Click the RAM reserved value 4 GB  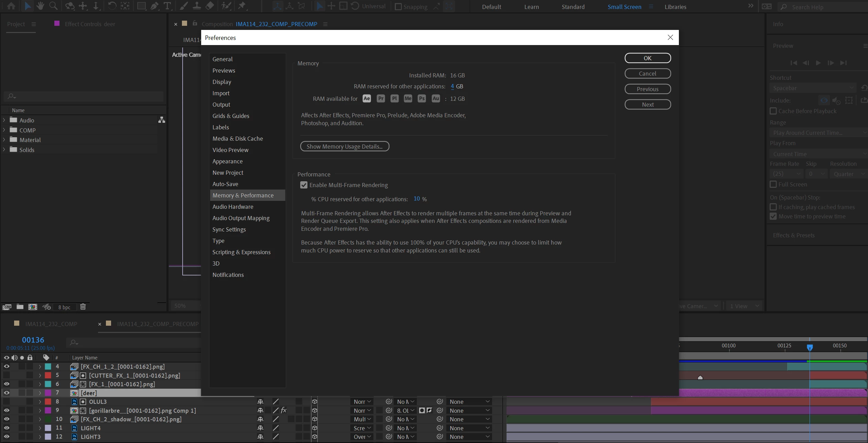[x=452, y=86]
